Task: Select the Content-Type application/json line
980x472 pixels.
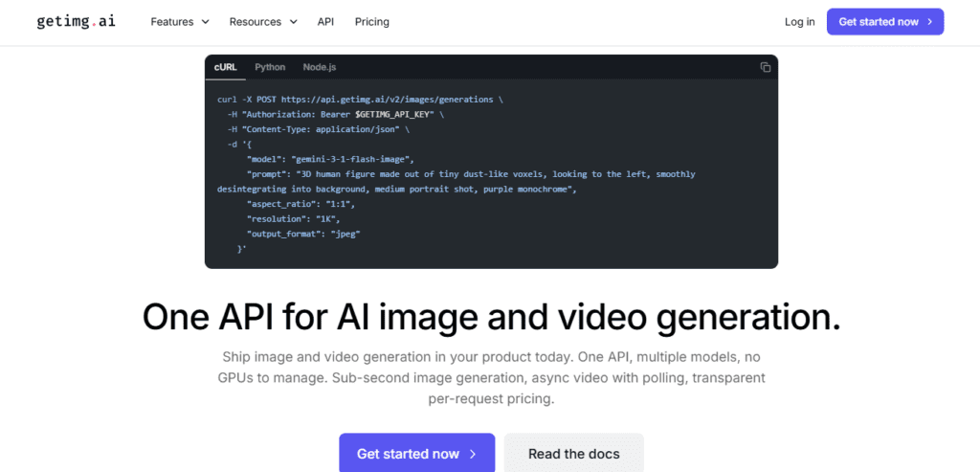Action: (x=319, y=129)
